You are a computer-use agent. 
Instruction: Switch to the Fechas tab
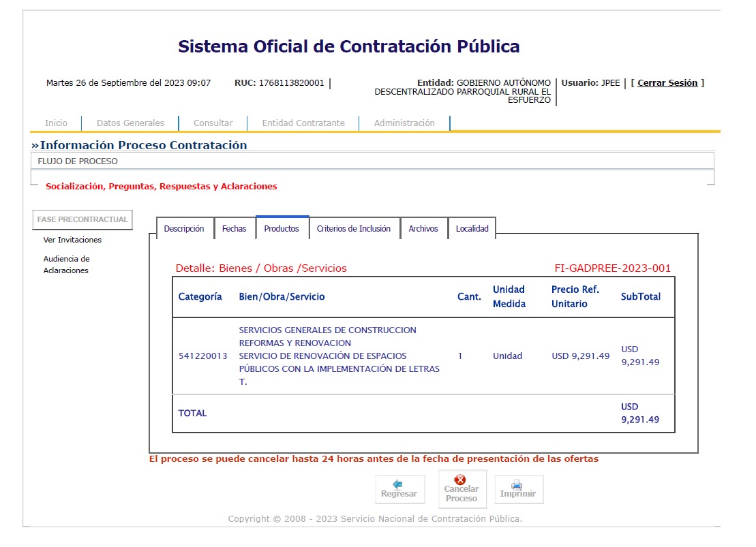click(x=234, y=229)
